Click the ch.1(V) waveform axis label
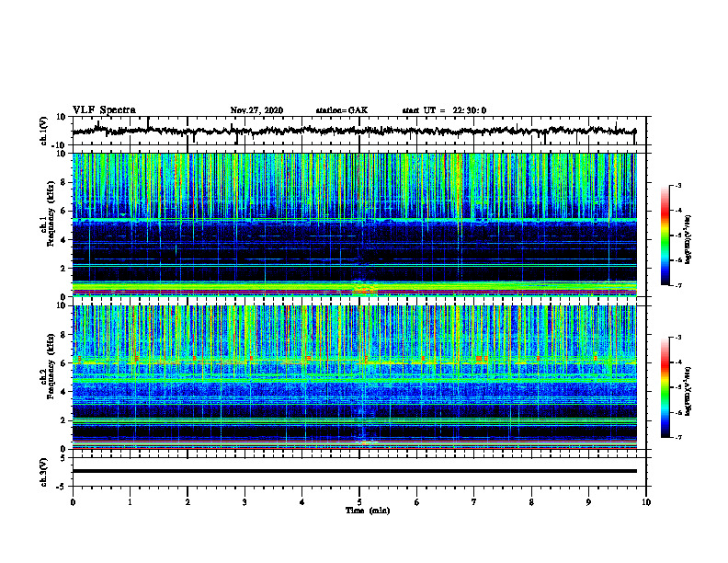The height and width of the screenshot is (563, 728). click(44, 131)
